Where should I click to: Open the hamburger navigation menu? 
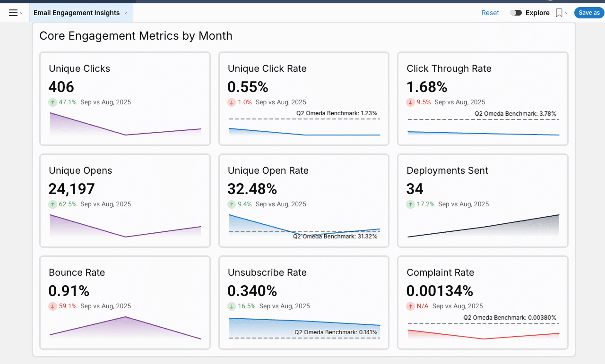pyautogui.click(x=12, y=13)
